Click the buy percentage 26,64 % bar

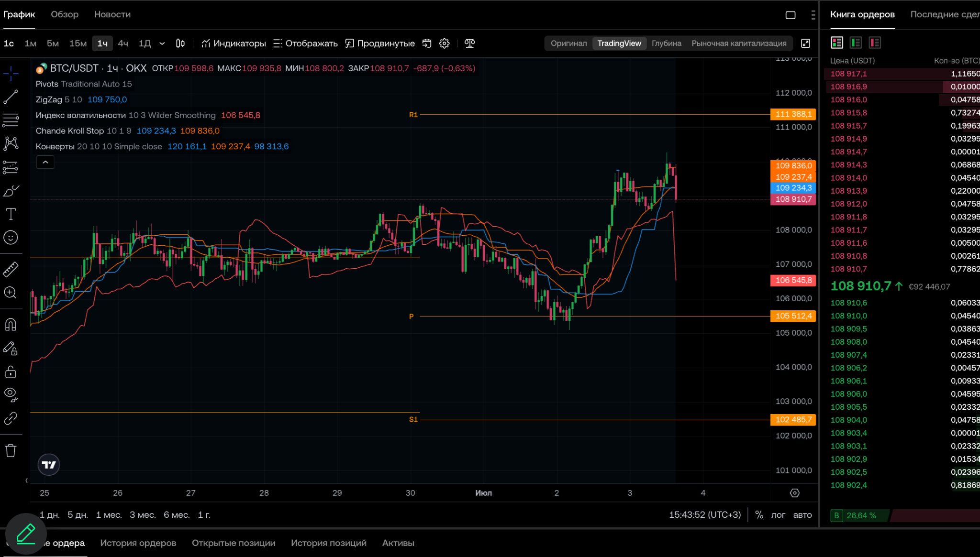860,515
